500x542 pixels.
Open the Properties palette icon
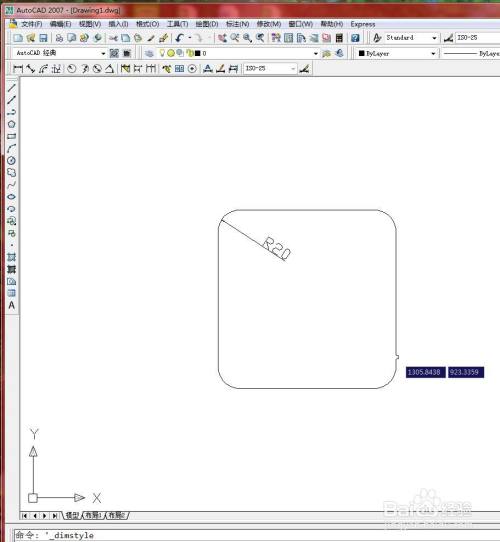click(x=276, y=38)
